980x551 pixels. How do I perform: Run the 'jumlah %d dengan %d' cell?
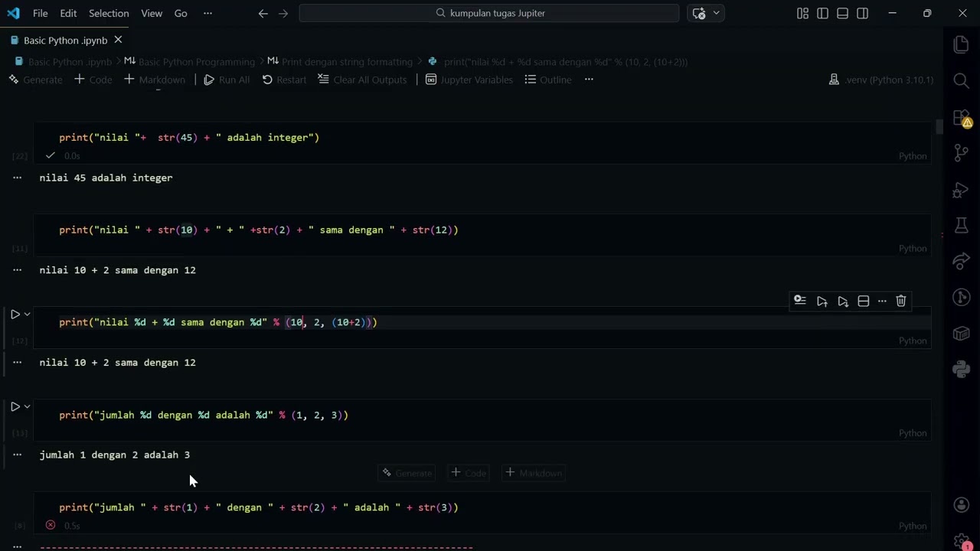coord(15,407)
